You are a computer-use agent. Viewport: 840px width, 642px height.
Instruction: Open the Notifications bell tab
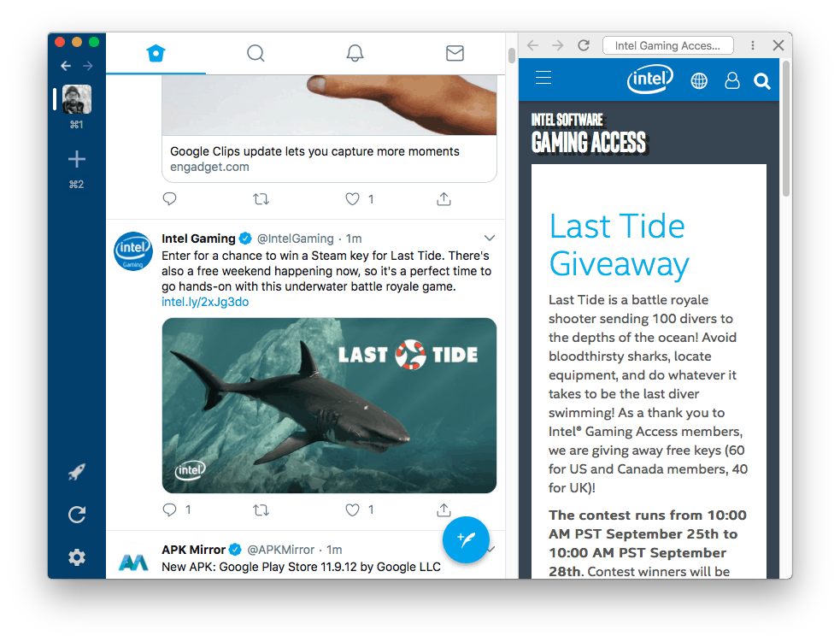click(x=355, y=53)
